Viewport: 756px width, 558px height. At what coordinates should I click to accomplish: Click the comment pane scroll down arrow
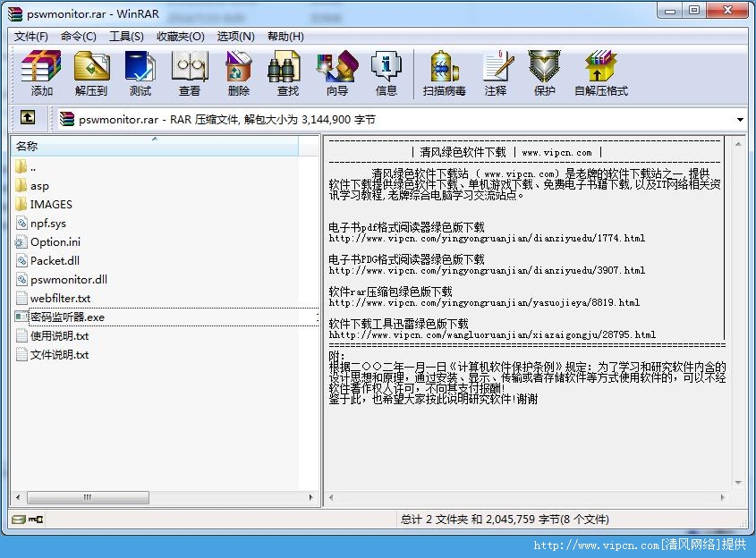coord(738,483)
